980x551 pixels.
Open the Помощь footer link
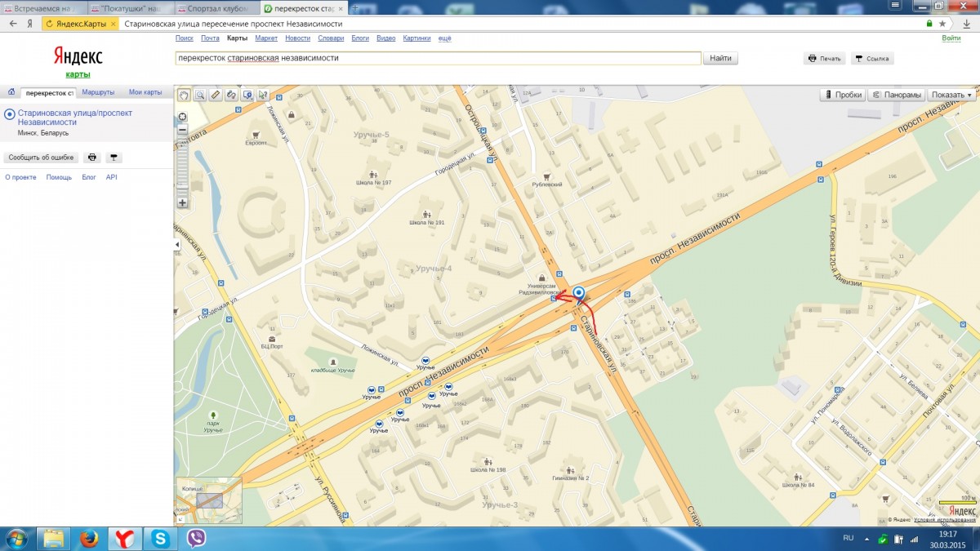[59, 177]
